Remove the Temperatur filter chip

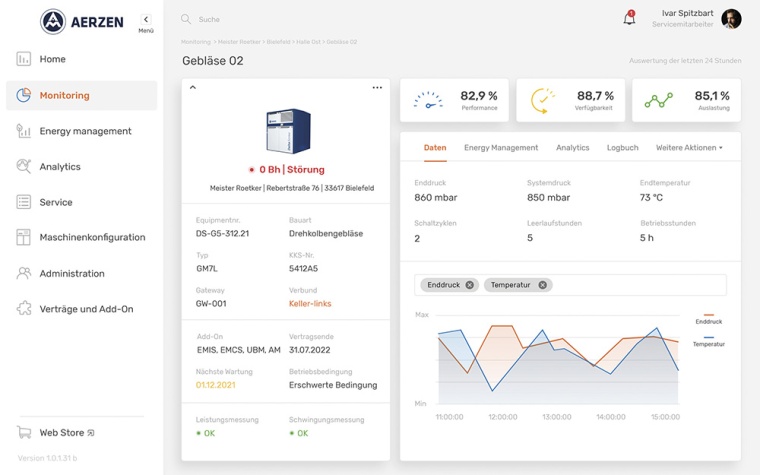click(543, 285)
